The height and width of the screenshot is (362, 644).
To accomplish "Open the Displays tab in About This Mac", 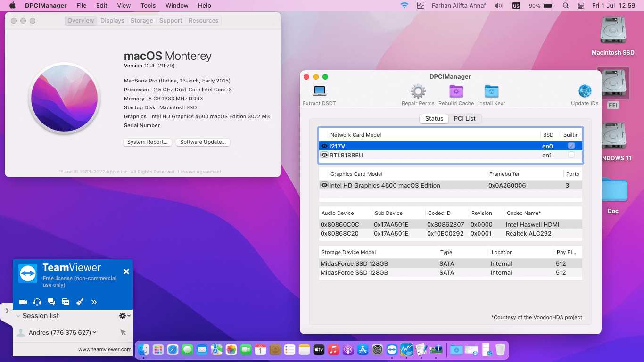I will pos(112,21).
